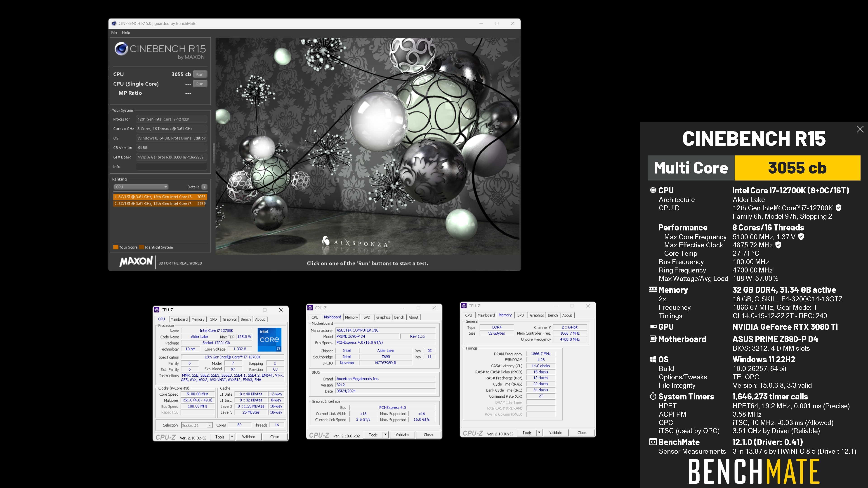Image resolution: width=868 pixels, height=488 pixels.
Task: Click the panel splitter handle beside render view
Action: 214,153
